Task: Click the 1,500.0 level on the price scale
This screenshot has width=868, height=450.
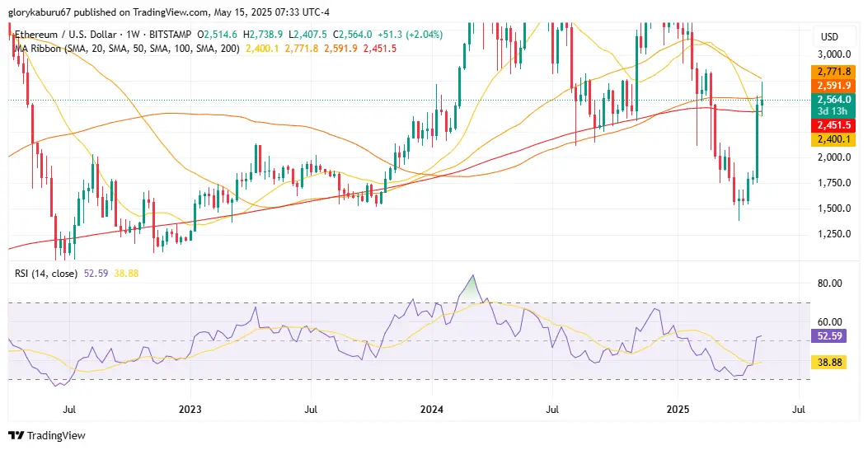Action: point(833,209)
